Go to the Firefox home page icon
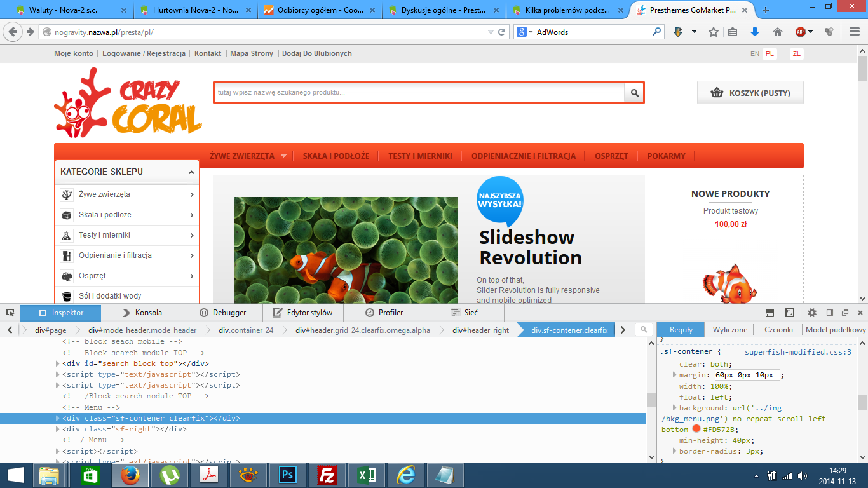The image size is (868, 488). [x=777, y=32]
